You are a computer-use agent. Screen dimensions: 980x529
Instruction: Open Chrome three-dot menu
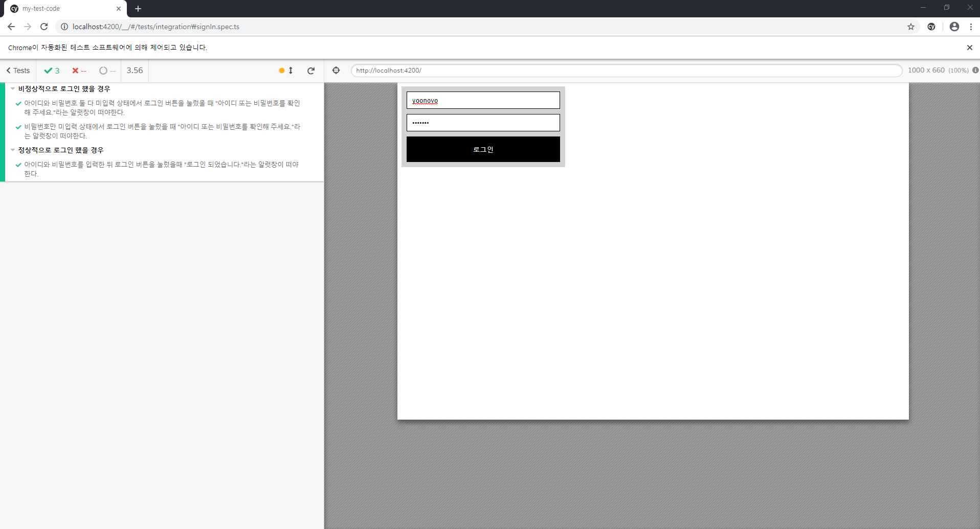(x=971, y=27)
